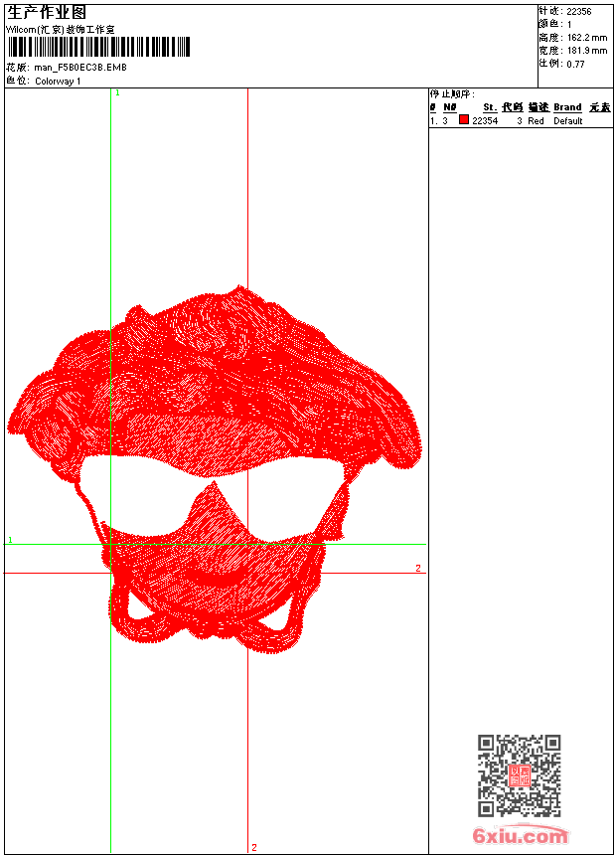Click the green marker 1 at top
This screenshot has width=616, height=855.
tap(117, 92)
